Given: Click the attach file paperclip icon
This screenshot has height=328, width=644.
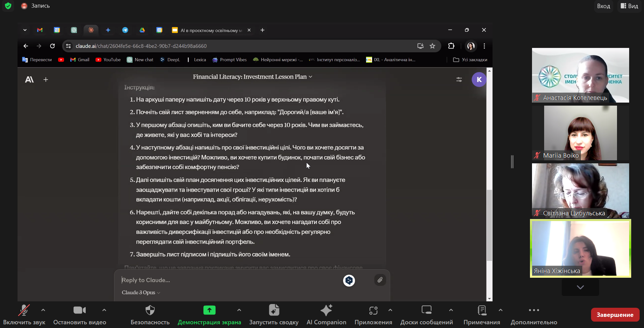Looking at the screenshot, I should click(380, 280).
